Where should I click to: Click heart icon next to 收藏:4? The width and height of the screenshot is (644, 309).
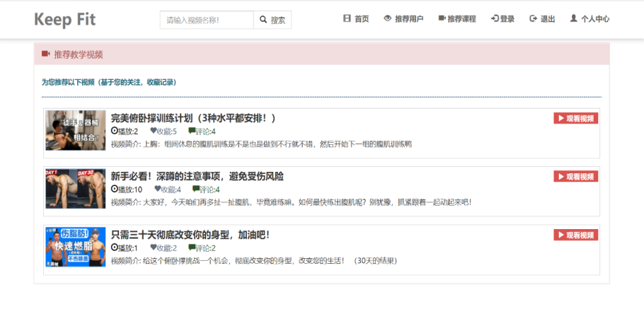tap(157, 190)
